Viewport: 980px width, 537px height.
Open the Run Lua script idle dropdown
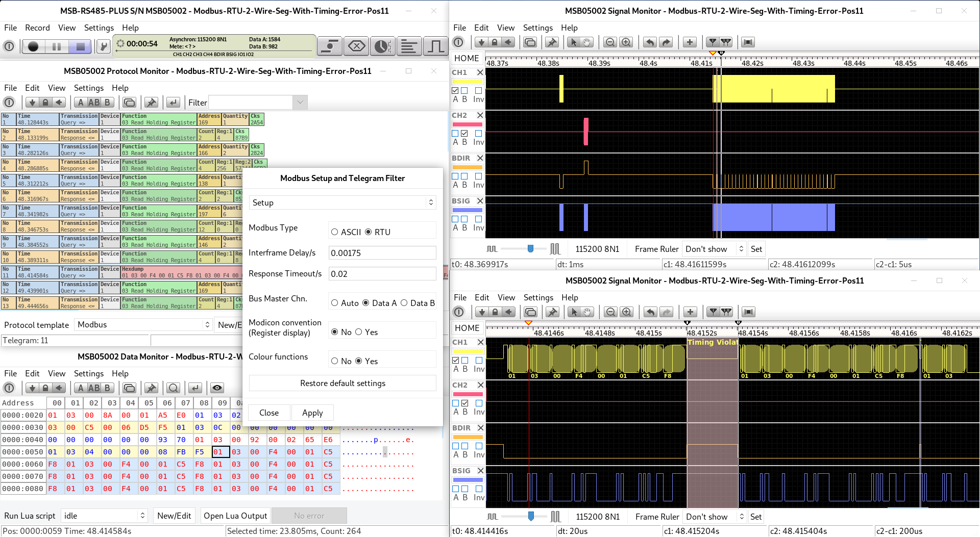click(104, 516)
